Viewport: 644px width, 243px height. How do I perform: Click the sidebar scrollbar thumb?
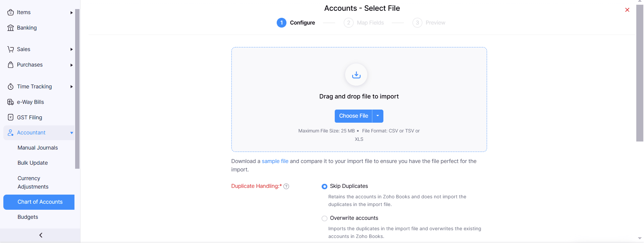point(77,89)
